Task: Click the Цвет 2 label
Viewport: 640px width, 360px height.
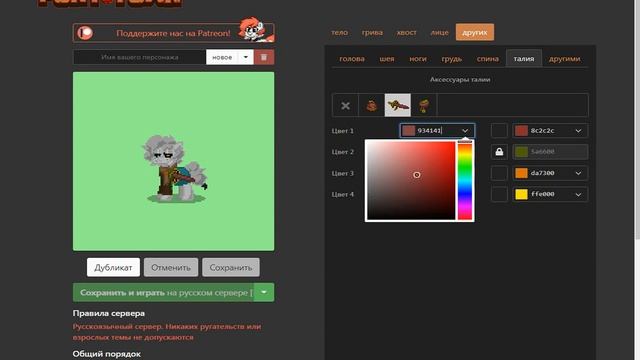Action: pos(342,152)
